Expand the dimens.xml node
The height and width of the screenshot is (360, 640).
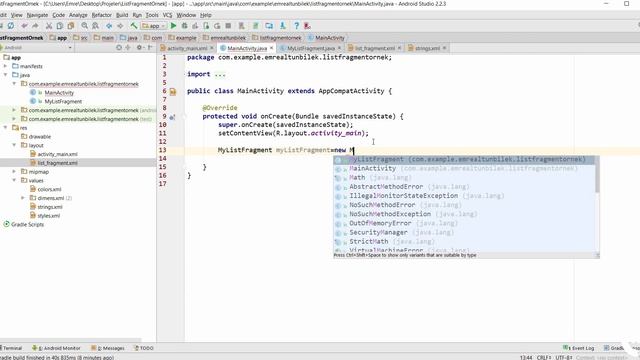[23, 198]
